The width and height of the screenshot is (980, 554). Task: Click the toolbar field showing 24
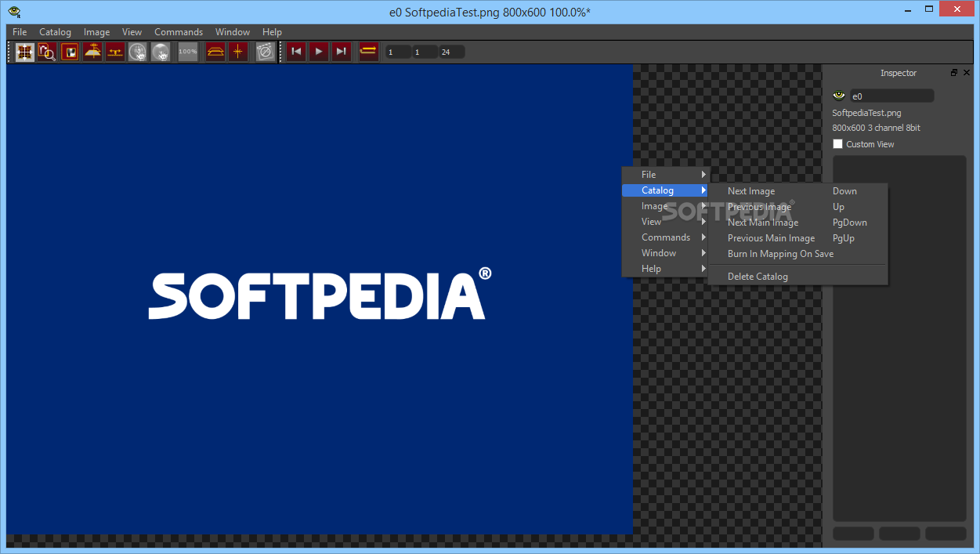click(x=452, y=53)
